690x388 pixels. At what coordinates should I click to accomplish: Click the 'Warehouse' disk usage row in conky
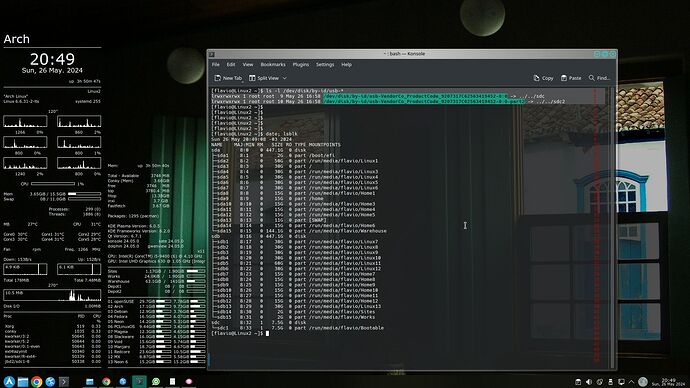coord(156,282)
